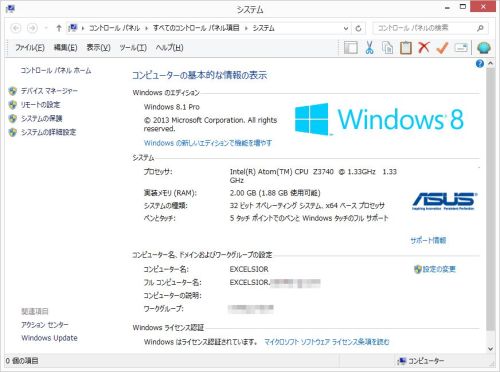Viewport: 500px width, 372px height.
Task: Click the コンピューター status bar icon
Action: tap(402, 361)
